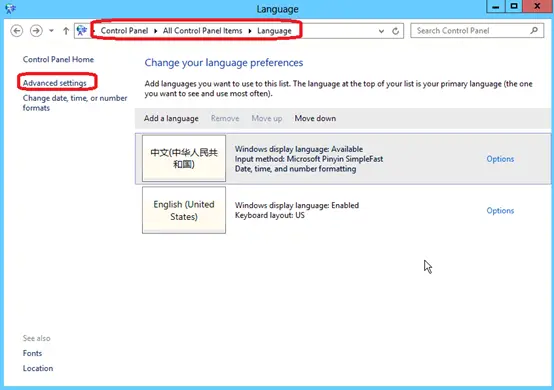Open Change date, time, or number formats
This screenshot has width=554, height=390.
pos(75,103)
